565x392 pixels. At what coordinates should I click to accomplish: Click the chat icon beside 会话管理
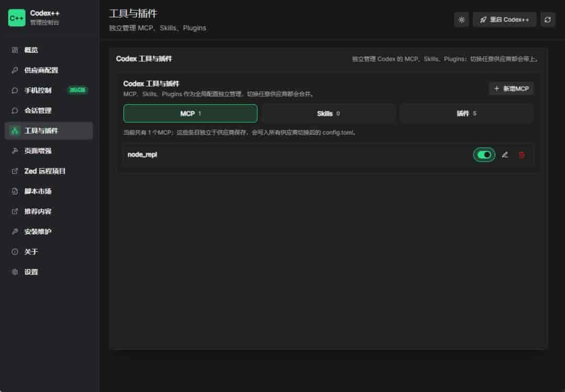pyautogui.click(x=15, y=111)
